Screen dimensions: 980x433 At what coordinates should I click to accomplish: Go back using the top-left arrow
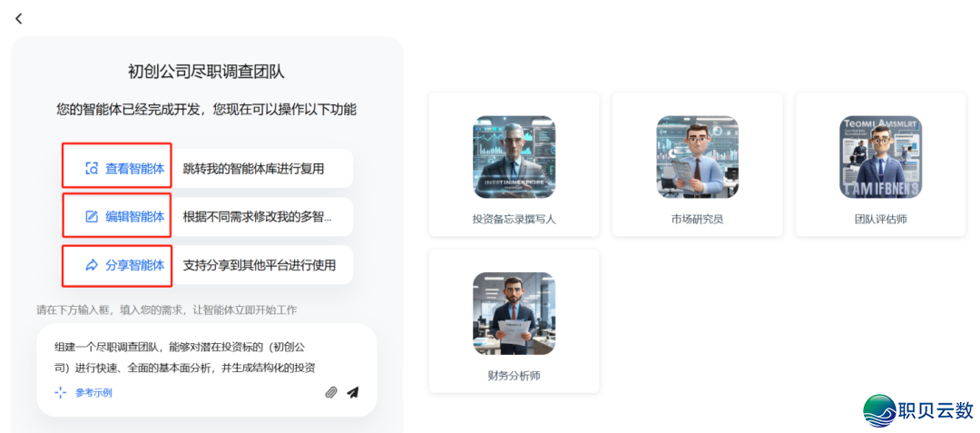19,19
